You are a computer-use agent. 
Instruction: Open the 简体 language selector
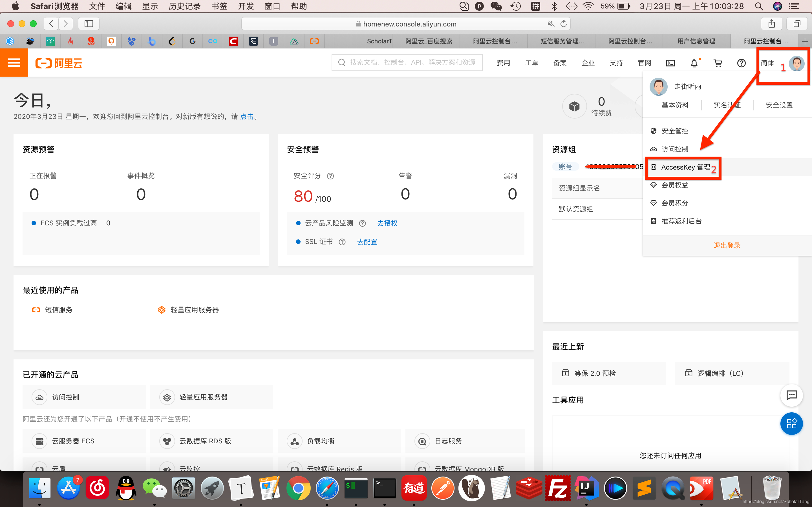click(x=767, y=63)
